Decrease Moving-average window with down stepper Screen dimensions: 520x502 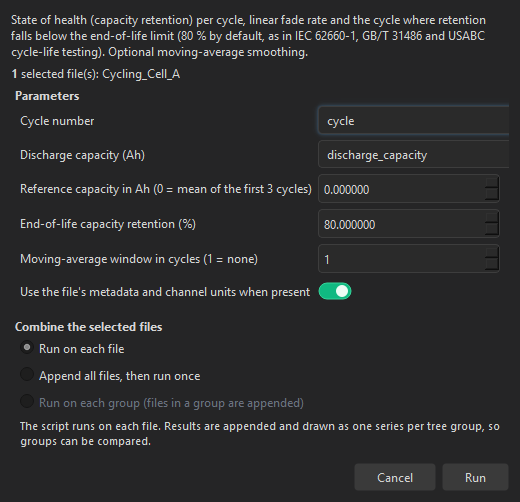(492, 265)
